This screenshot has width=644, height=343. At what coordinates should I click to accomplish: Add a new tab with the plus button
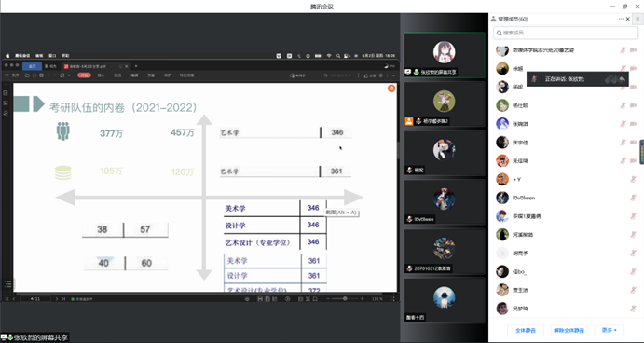136,66
